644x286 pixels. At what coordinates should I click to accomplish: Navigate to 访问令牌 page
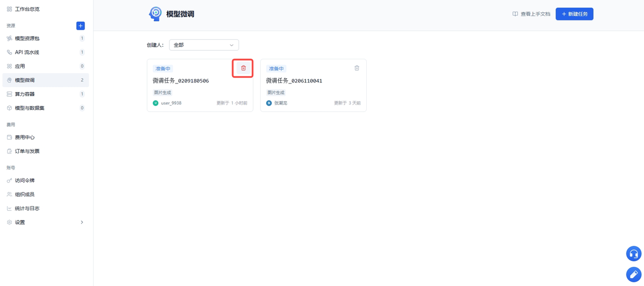pyautogui.click(x=46, y=180)
